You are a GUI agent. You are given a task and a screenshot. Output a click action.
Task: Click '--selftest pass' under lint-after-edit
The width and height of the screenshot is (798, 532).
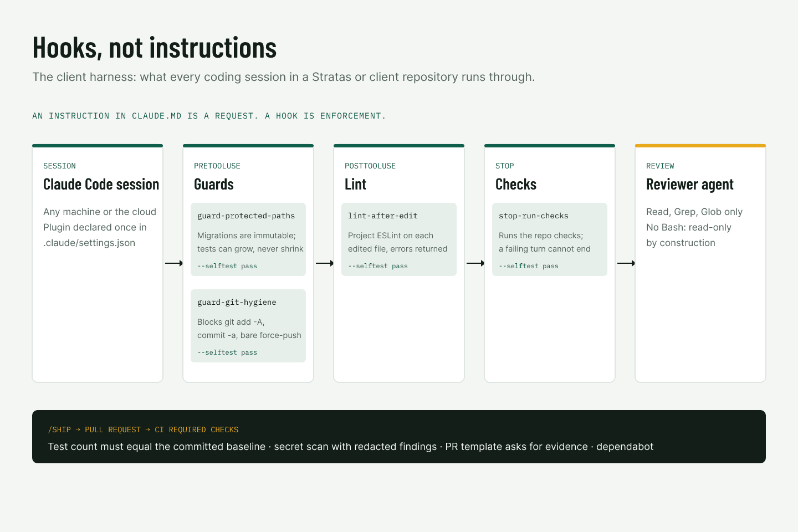(x=378, y=266)
